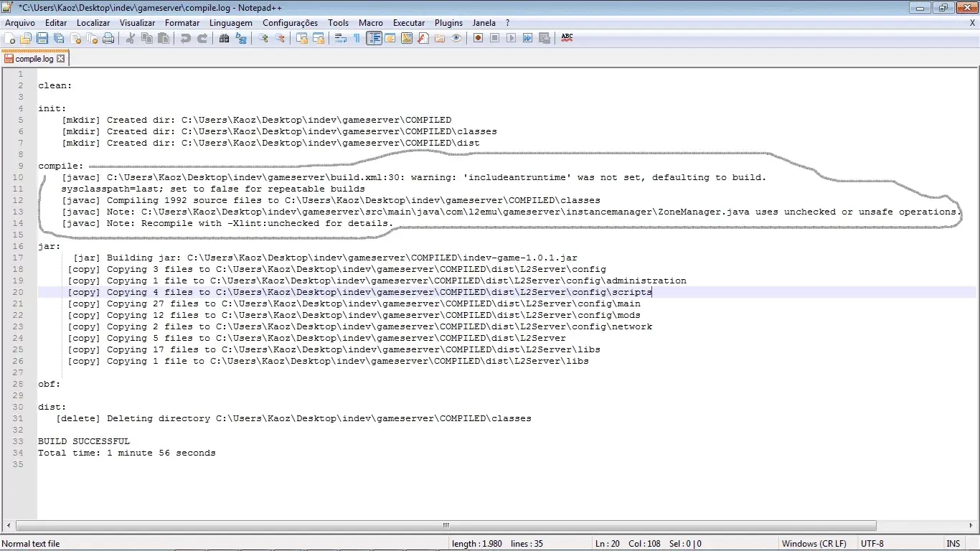Screen dimensions: 980x551
Task: Toggle the Document Map icon
Action: [407, 38]
